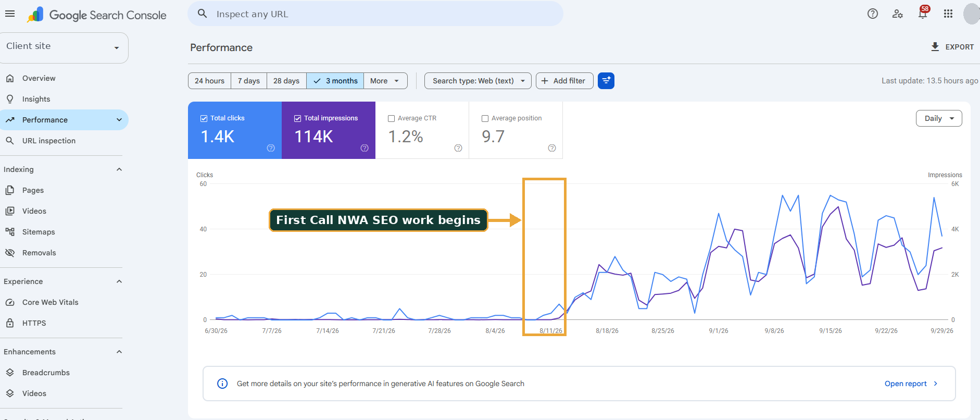Click the Average position help icon
Screen dimensions: 980x420
[x=552, y=148]
